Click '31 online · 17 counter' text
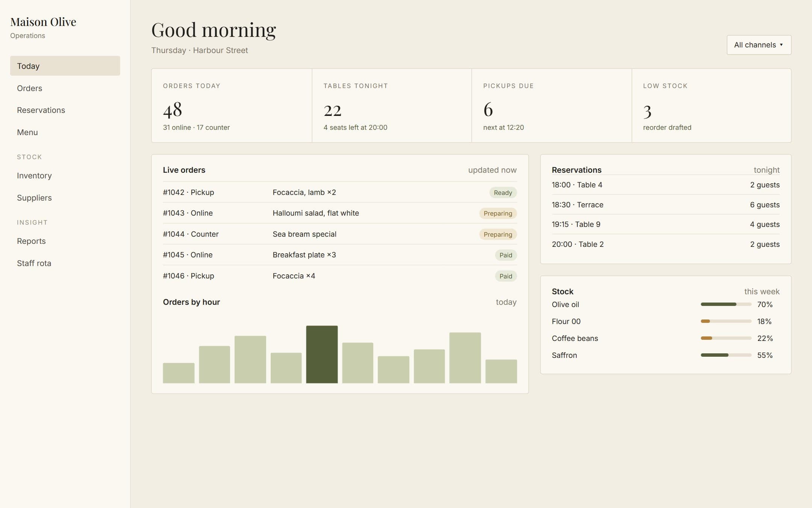Viewport: 812px width, 508px height. point(196,128)
